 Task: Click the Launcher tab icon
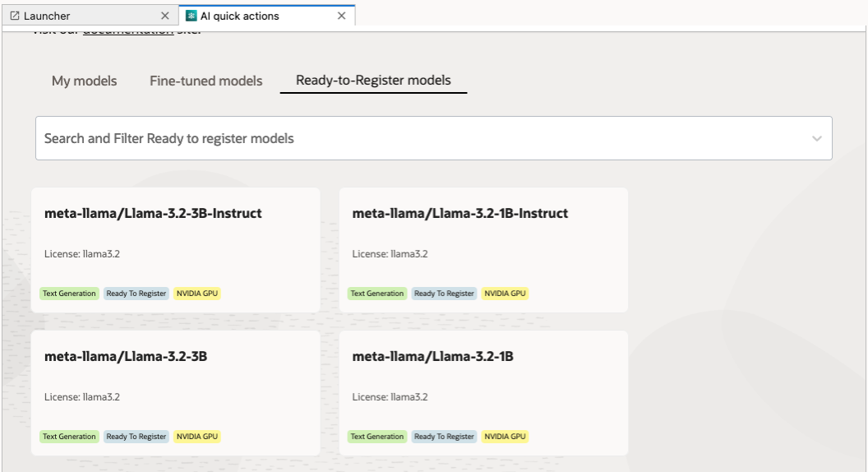[15, 16]
